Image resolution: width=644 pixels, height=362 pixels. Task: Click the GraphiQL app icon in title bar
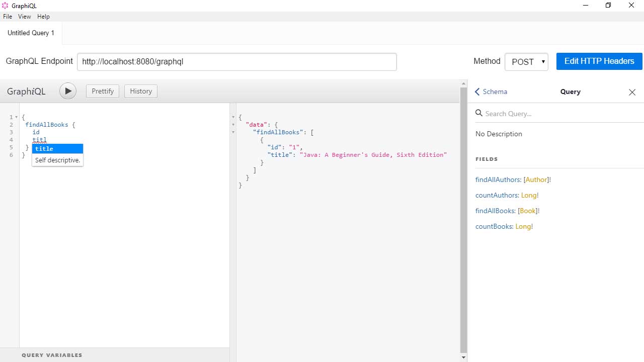(5, 6)
